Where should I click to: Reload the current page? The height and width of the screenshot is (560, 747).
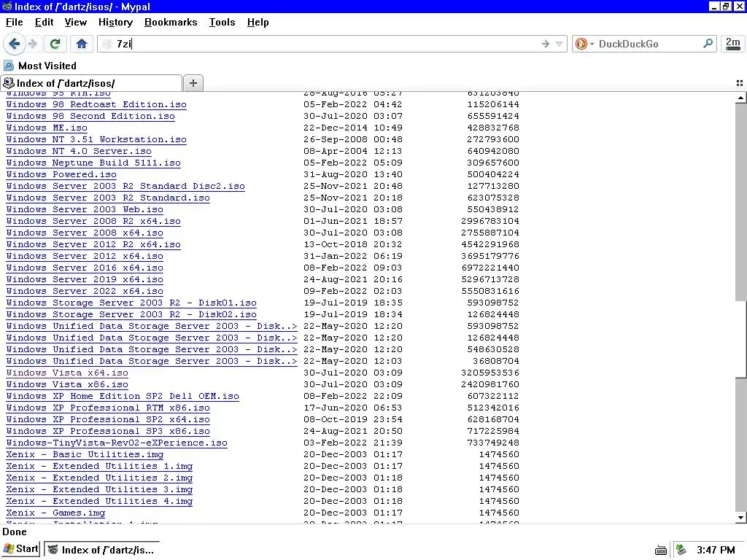point(55,44)
